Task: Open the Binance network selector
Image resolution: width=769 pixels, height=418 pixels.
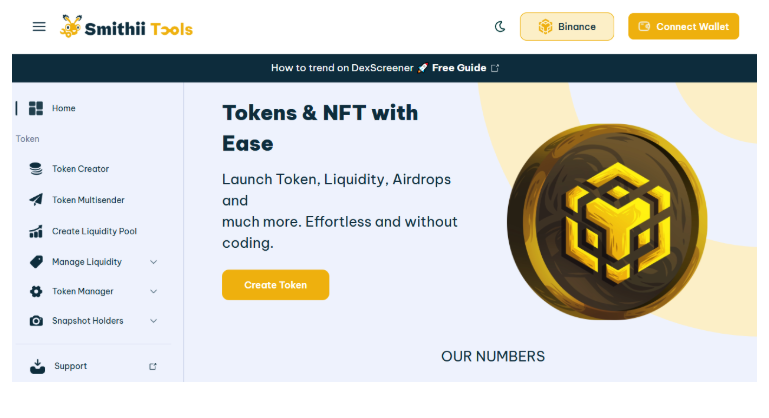Action: coord(566,26)
